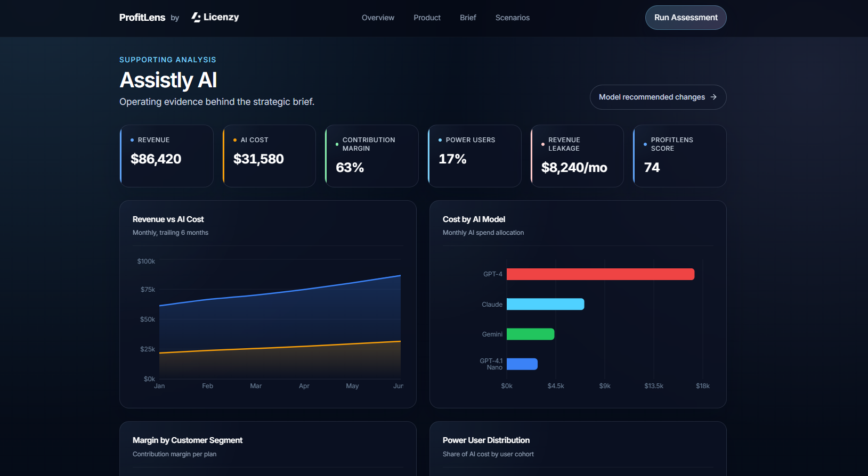Click the ProfitLens brand name

pos(142,18)
